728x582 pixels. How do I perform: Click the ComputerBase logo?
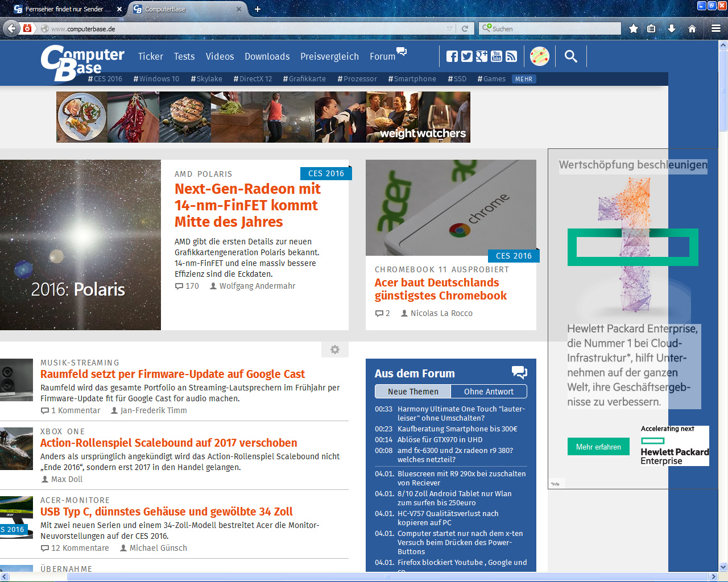tap(82, 63)
